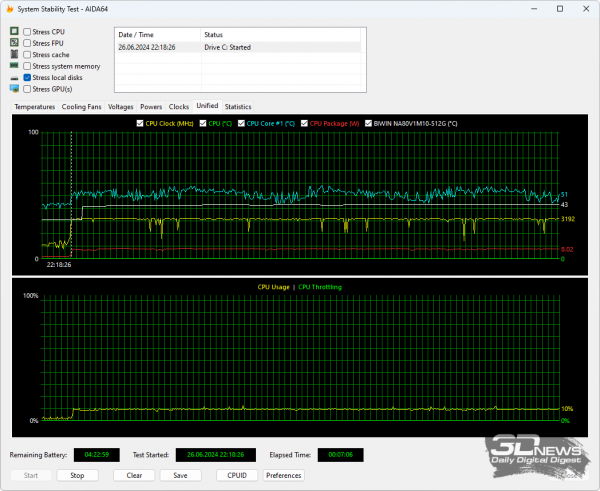Hide the CPU Package (W) graph line
The height and width of the screenshot is (491, 600).
click(x=304, y=123)
